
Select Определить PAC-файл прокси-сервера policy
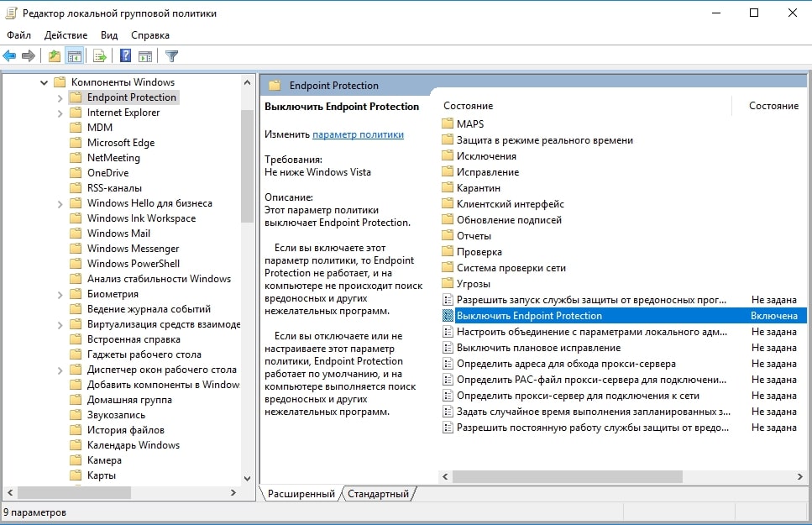pos(591,380)
